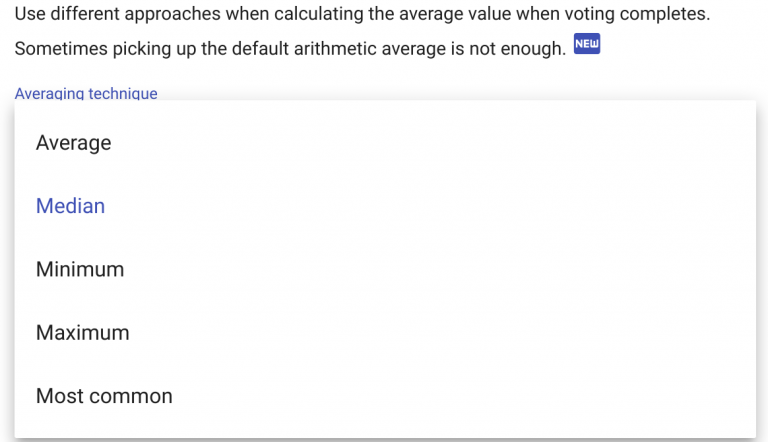
Task: Select the Average option
Action: point(73,143)
